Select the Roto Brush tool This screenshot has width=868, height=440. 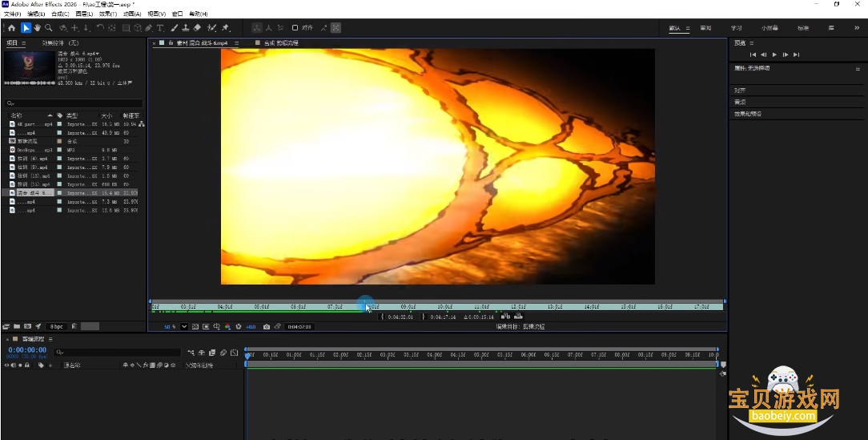[x=212, y=28]
